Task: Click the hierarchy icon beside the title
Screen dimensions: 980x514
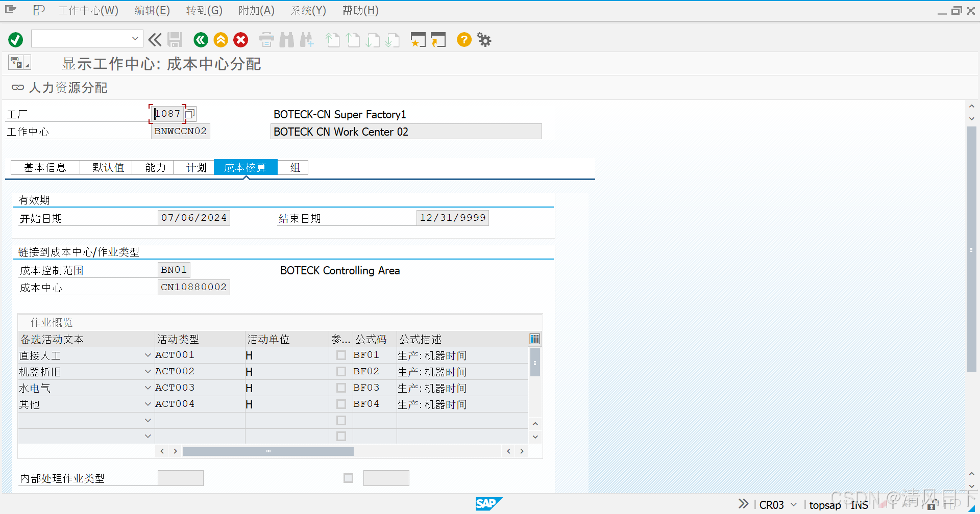Action: 19,63
